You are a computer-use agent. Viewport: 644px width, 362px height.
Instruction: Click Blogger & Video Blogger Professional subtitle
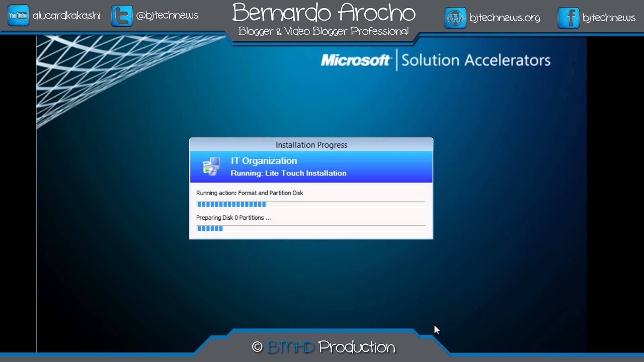[324, 31]
